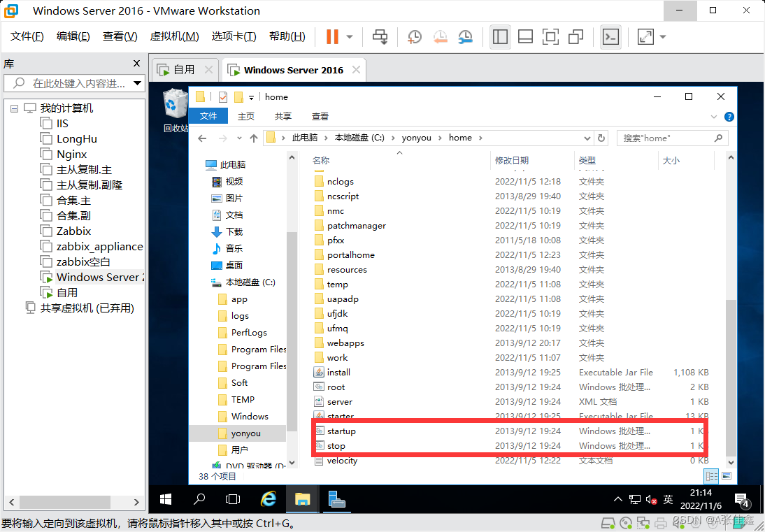Send Ctrl+Alt+Del to the virtual machine

point(380,36)
